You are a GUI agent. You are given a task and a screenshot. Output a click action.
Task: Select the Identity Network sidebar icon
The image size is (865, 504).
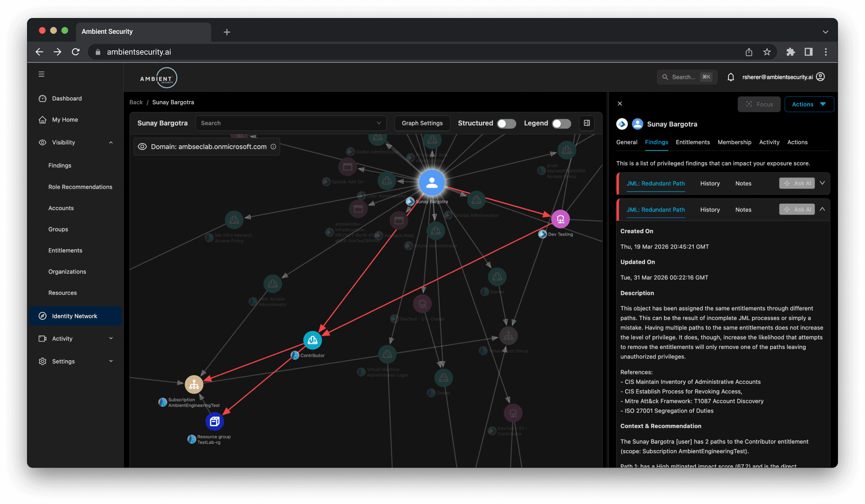pyautogui.click(x=43, y=316)
